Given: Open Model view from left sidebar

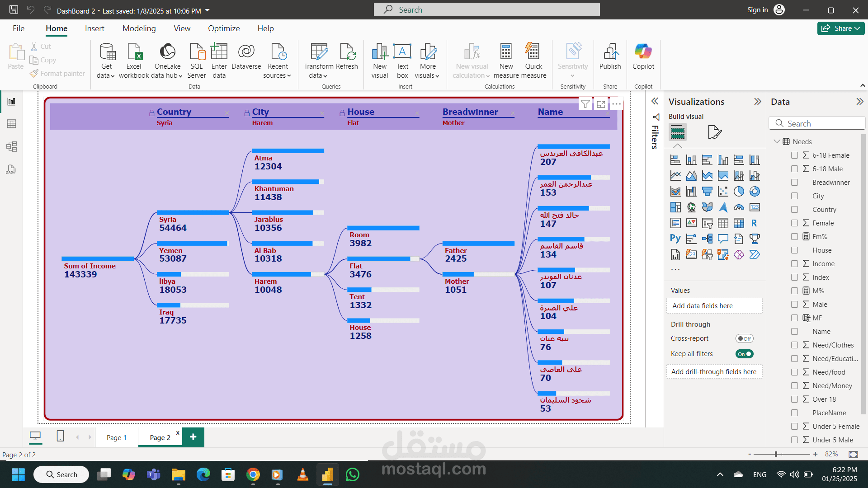Looking at the screenshot, I should pos(11,146).
